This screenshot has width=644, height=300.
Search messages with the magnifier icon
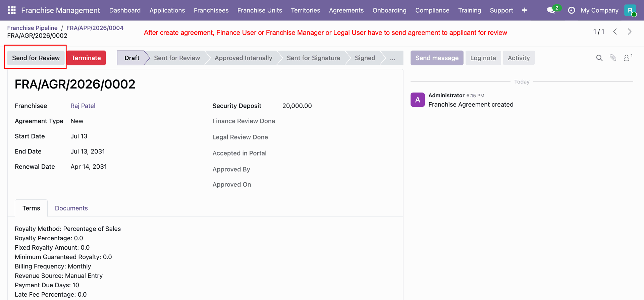point(599,58)
